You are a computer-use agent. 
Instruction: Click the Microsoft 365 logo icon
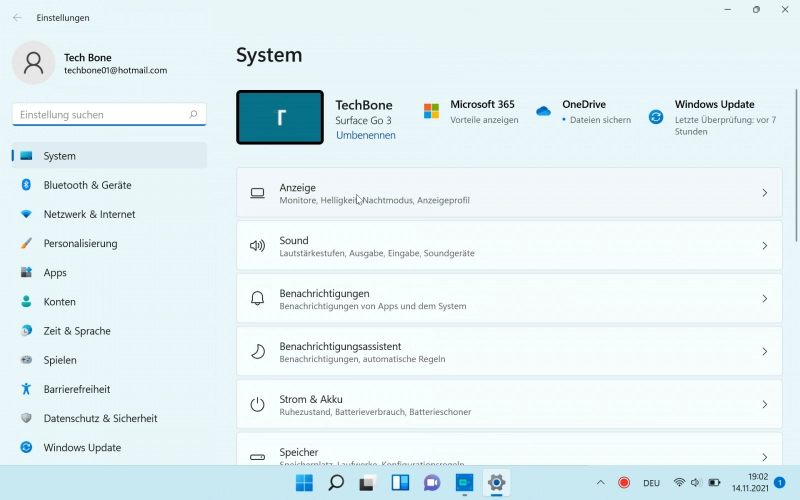coord(431,111)
